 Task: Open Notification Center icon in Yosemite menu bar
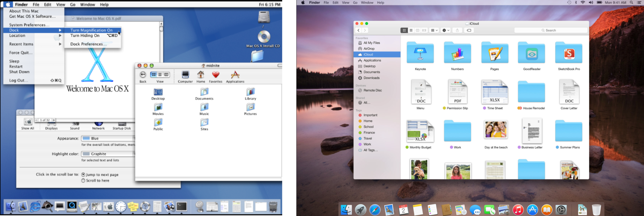tap(639, 3)
